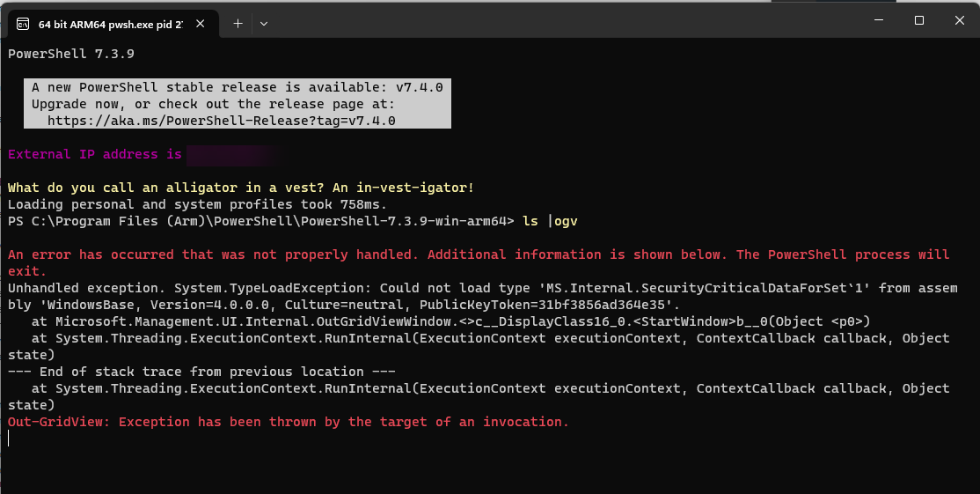Click the https://aka.ms/PowerShell-Release link
Image resolution: width=980 pixels, height=494 pixels.
(222, 121)
